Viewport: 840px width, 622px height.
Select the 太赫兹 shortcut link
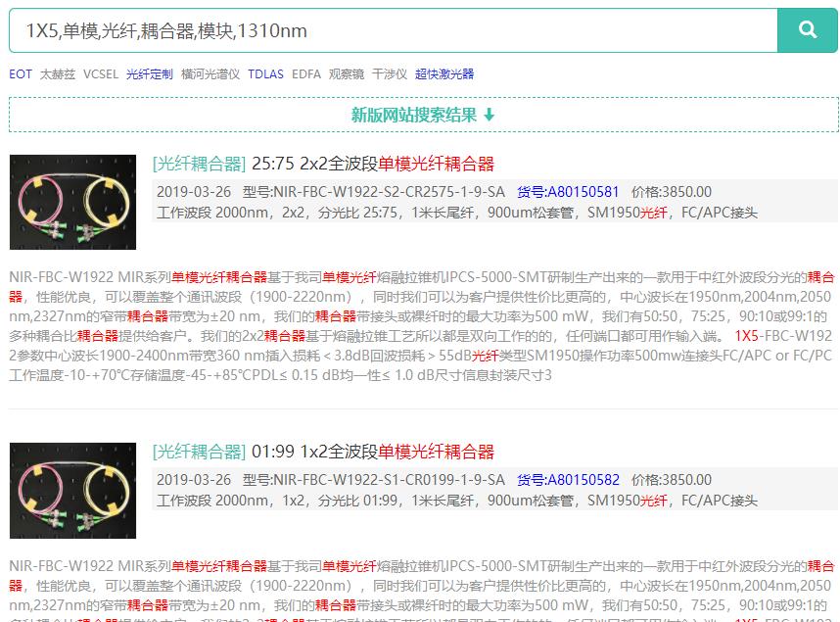[x=56, y=73]
